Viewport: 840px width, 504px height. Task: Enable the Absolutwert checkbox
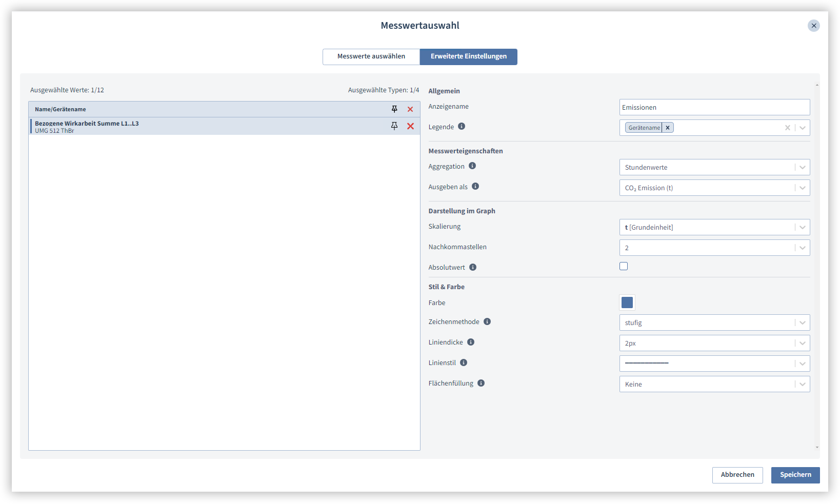click(624, 266)
